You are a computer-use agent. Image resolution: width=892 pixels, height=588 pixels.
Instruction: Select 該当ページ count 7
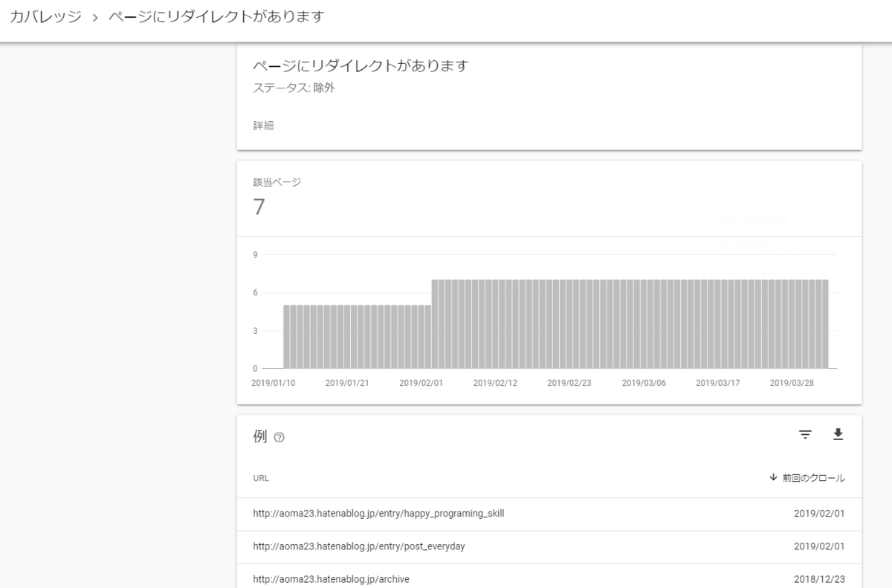click(x=259, y=207)
